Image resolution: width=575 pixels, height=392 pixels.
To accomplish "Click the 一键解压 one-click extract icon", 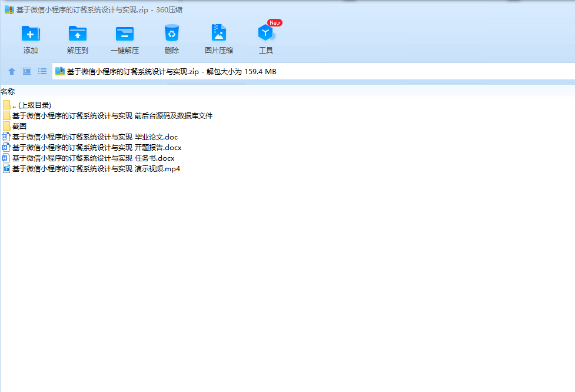I will pyautogui.click(x=125, y=34).
